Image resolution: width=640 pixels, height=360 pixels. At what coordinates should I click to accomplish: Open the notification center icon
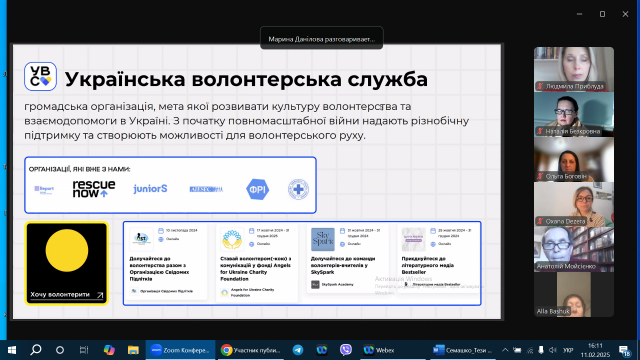(624, 350)
